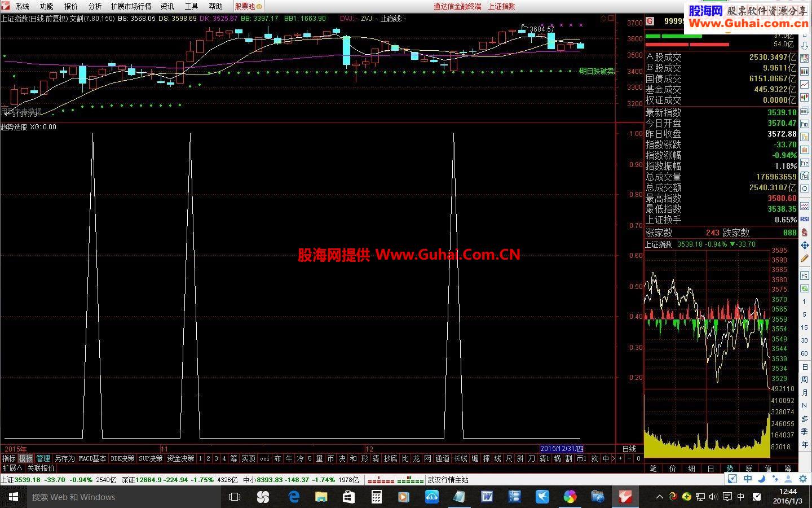The width and height of the screenshot is (812, 508).
Task: Click the IME settings gear icon
Action: tap(803, 479)
